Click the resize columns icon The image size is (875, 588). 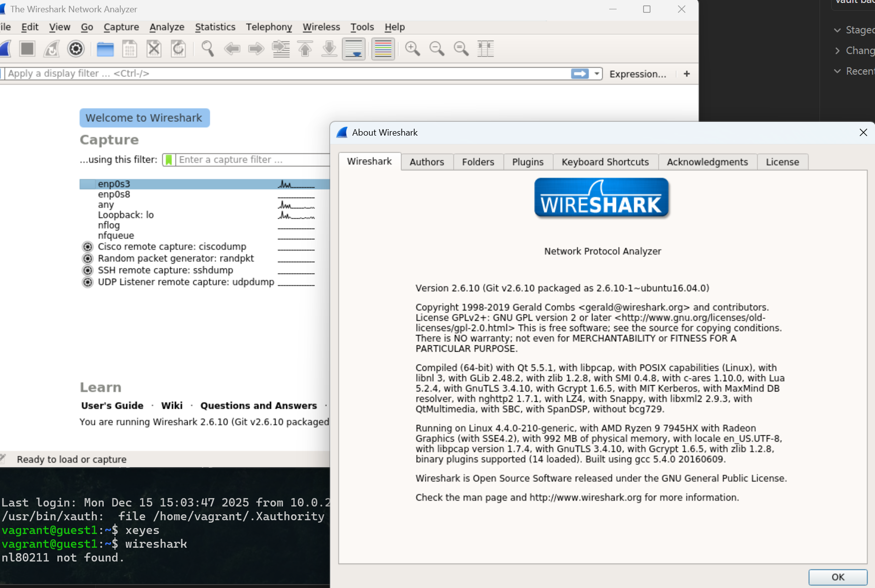485,49
